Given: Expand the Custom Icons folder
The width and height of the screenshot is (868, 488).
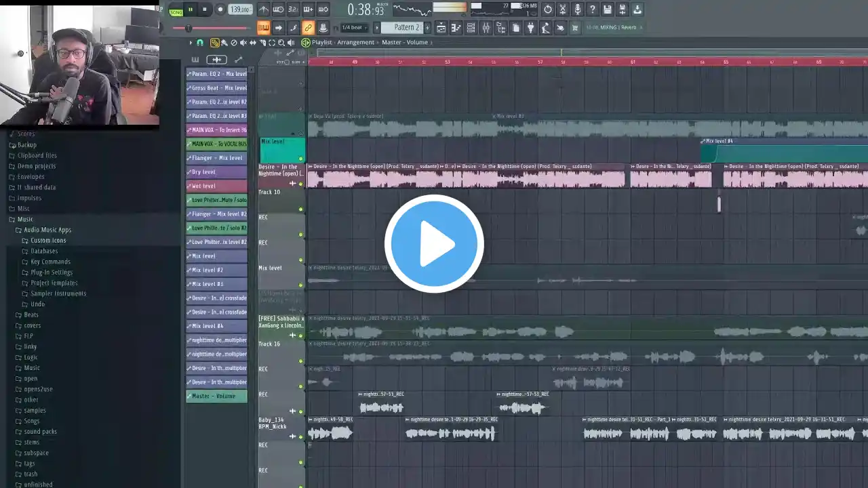Looking at the screenshot, I should [44, 241].
